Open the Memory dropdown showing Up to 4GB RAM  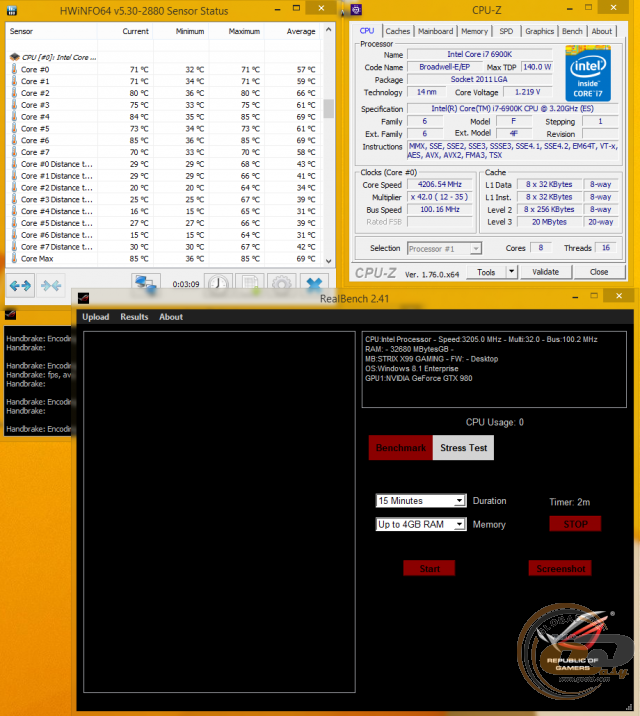[x=459, y=525]
